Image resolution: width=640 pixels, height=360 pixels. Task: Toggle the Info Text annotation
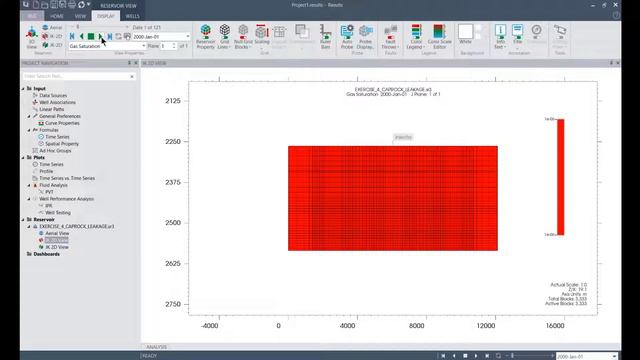point(500,37)
